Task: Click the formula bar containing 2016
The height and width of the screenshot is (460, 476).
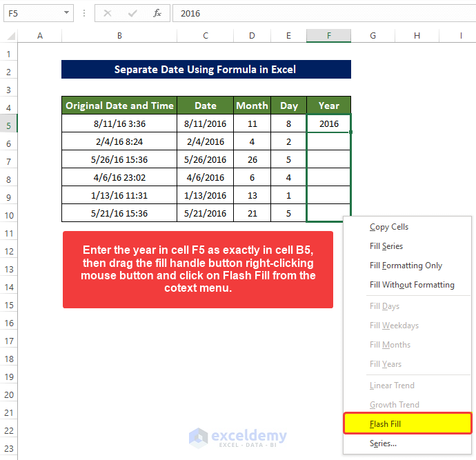Action: click(324, 13)
